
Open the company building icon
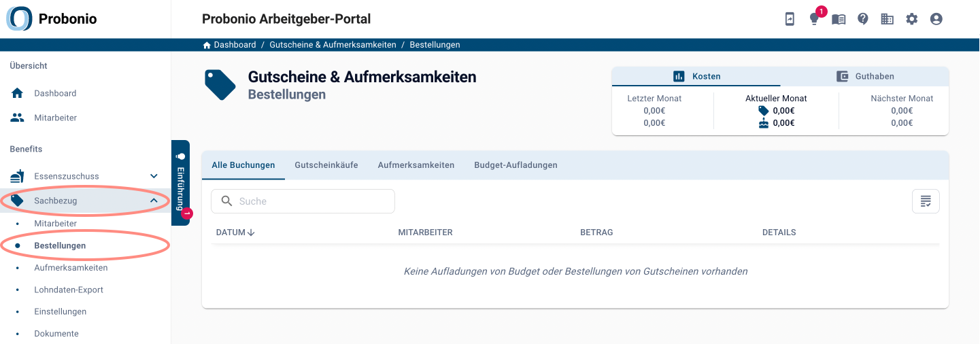(888, 19)
